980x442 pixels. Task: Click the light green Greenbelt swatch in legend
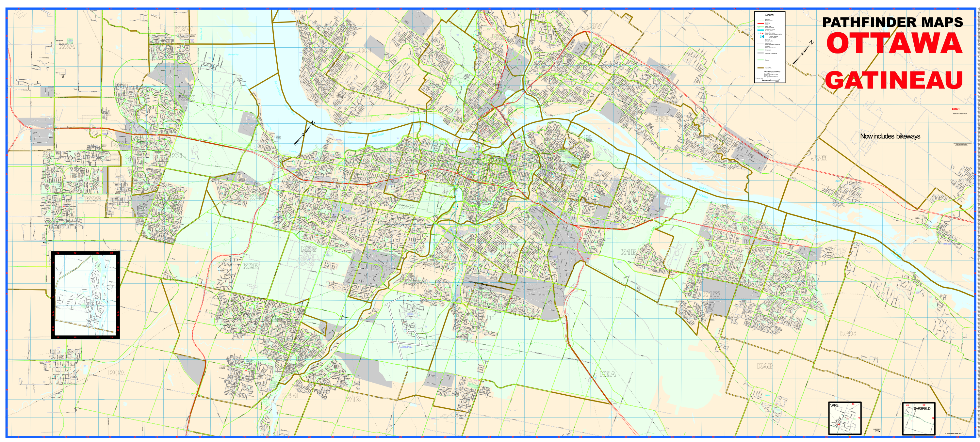[x=761, y=50]
